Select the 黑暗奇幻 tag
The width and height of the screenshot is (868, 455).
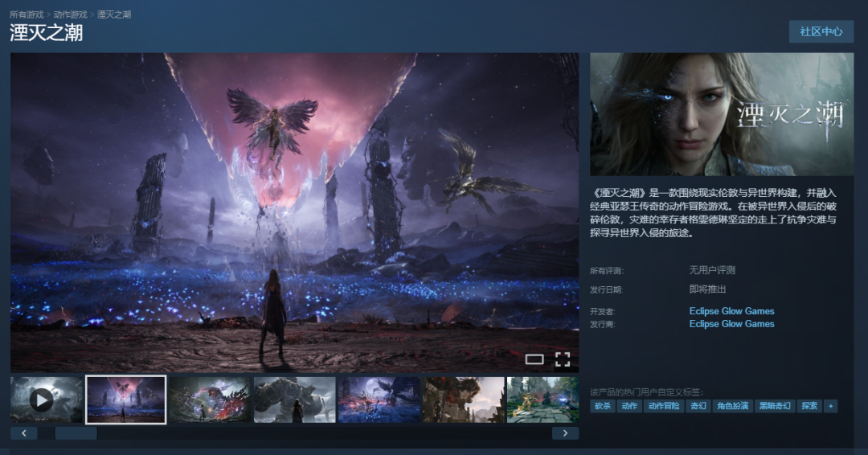pos(776,406)
